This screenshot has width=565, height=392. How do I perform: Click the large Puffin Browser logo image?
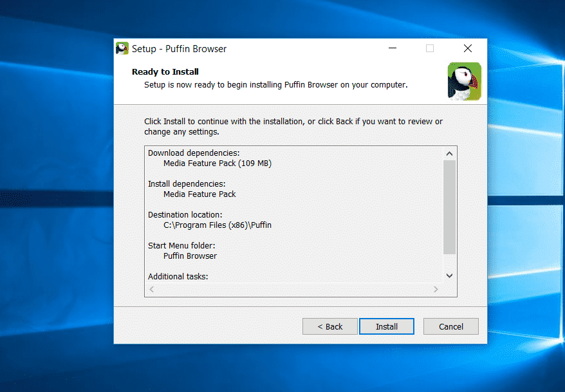click(465, 81)
